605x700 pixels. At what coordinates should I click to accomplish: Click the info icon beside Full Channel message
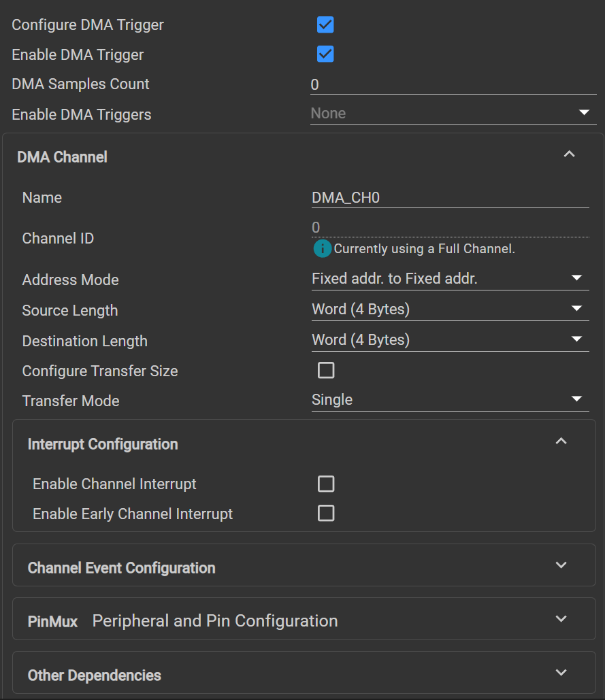(x=322, y=249)
